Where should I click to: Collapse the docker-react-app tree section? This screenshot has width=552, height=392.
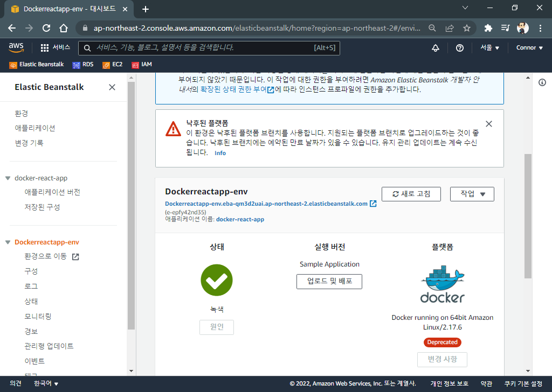pyautogui.click(x=8, y=178)
